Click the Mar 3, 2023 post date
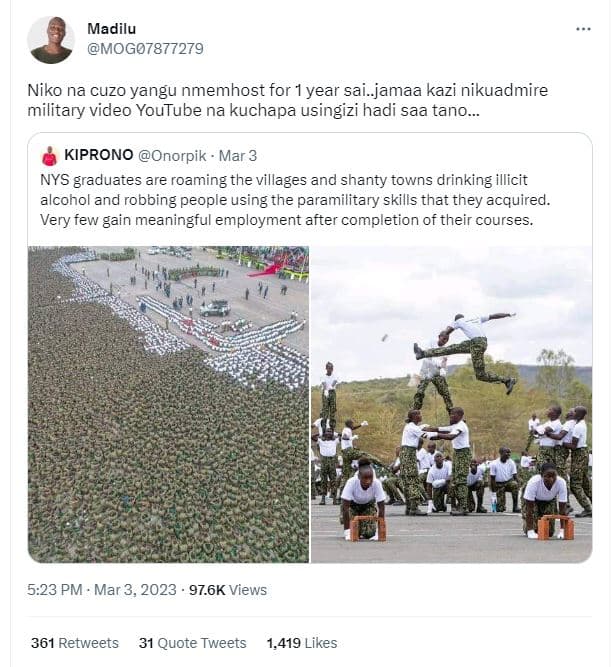Viewport: 611px width, 667px height. [x=136, y=590]
